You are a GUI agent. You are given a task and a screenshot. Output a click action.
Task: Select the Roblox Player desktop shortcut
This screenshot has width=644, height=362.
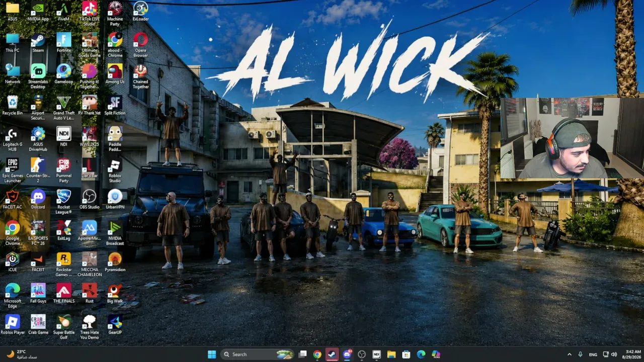click(13, 324)
